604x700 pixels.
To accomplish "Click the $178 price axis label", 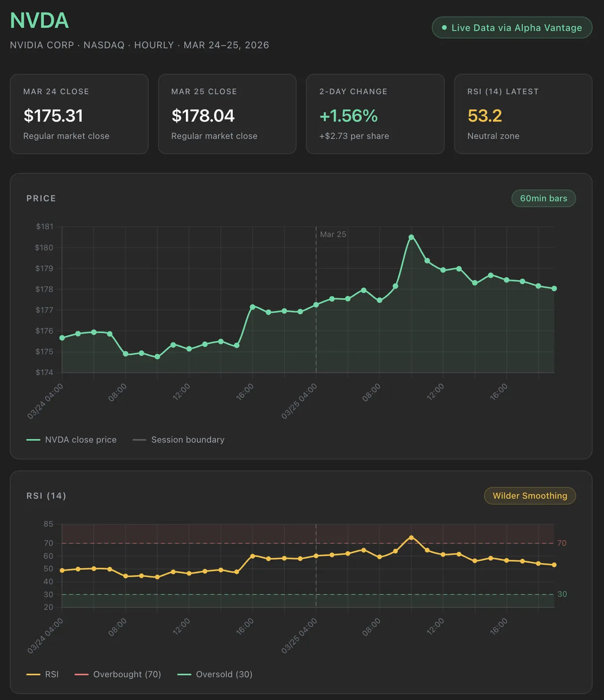I will [44, 289].
